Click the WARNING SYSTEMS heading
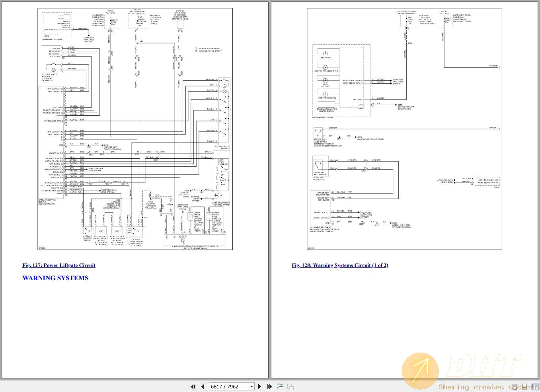Screen dimensions: 540x392 [55, 278]
